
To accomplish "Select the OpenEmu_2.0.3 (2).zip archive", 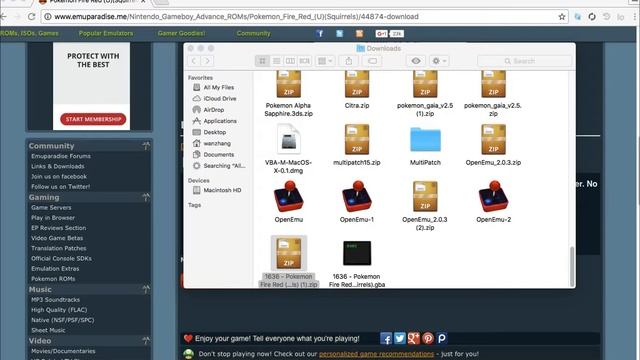I will pyautogui.click(x=425, y=196).
